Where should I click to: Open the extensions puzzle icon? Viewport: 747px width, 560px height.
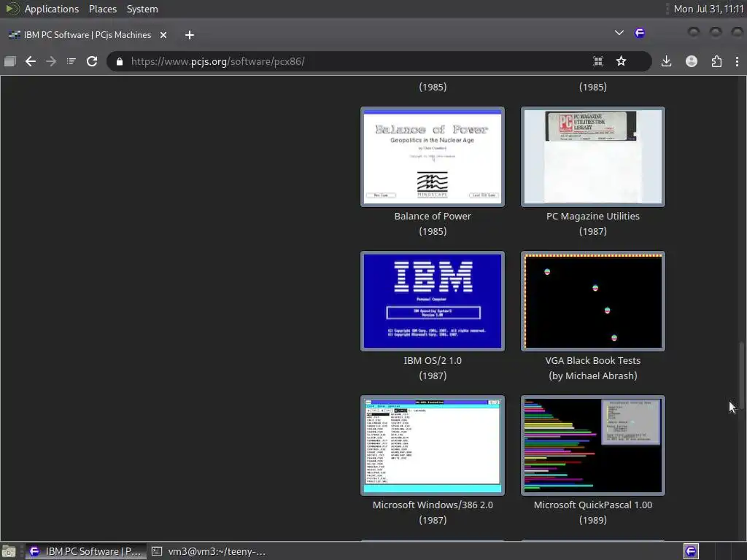[x=716, y=61]
